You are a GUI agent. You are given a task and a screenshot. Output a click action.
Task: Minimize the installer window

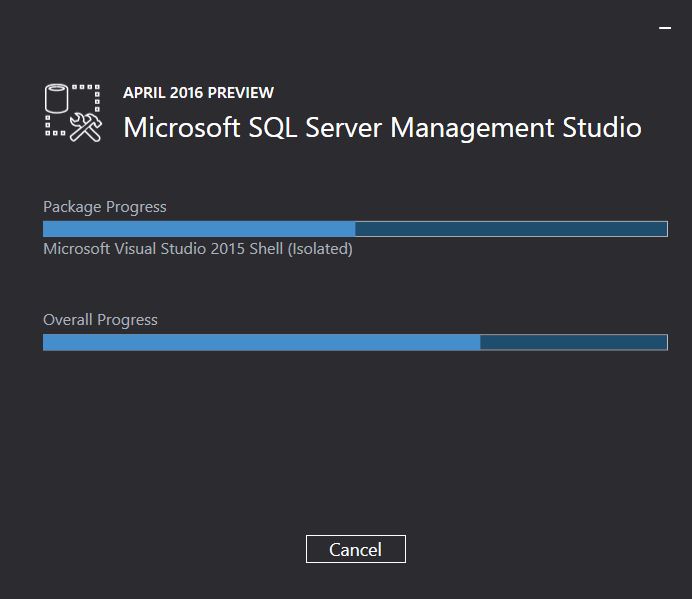coord(665,29)
